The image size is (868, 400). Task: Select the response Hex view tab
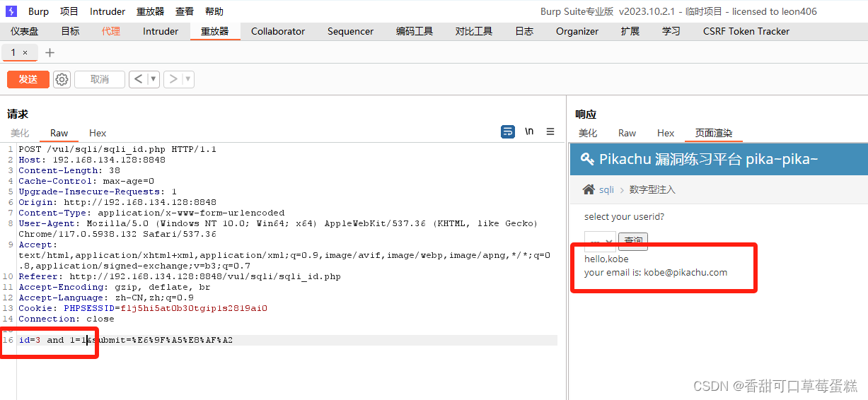coord(666,133)
